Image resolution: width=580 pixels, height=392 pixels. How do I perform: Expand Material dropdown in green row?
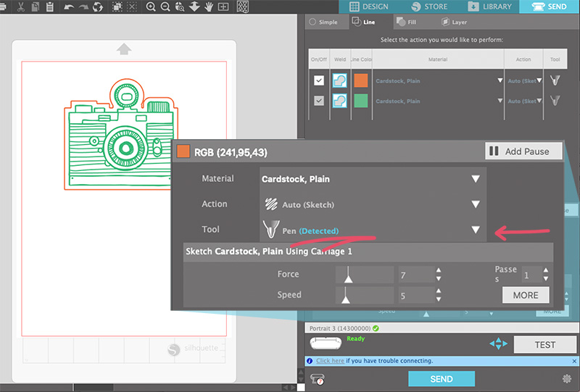(x=500, y=101)
